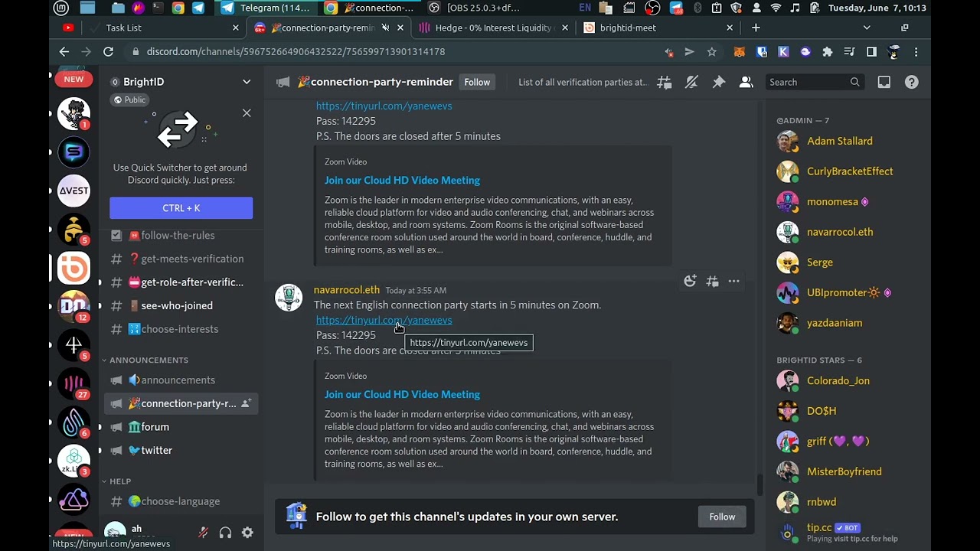Open a new browser tab
This screenshot has width=980, height=551.
tap(756, 28)
